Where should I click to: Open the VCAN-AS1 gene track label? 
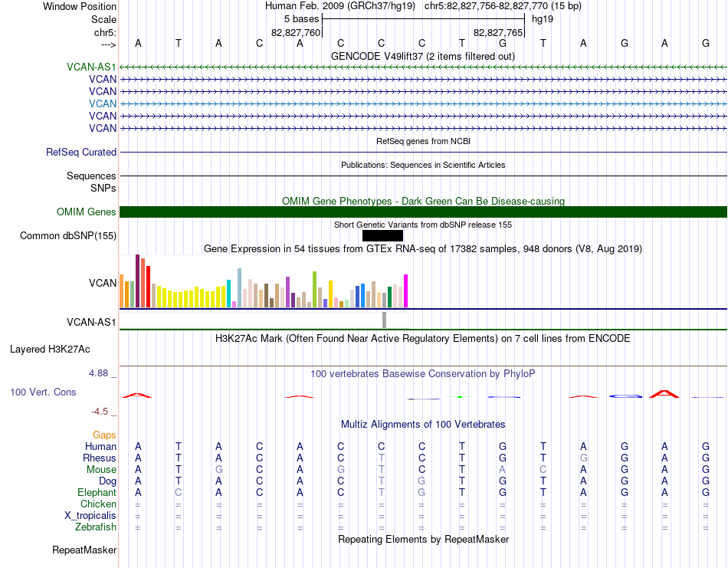(x=91, y=67)
